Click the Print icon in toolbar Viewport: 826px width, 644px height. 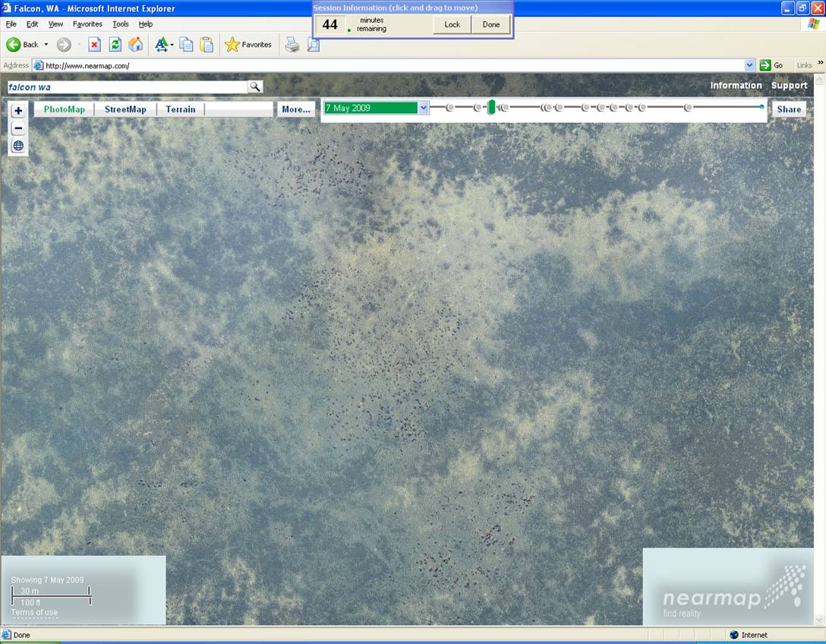point(292,45)
